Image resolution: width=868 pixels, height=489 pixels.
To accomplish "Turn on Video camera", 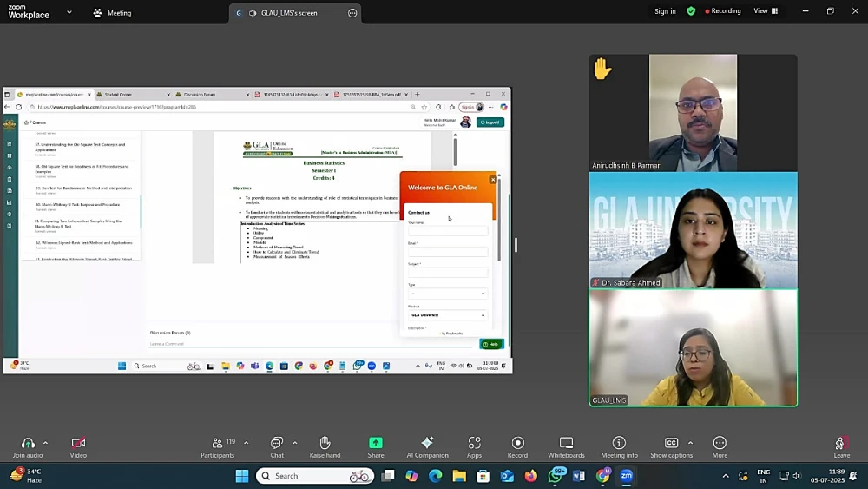I will (x=78, y=446).
